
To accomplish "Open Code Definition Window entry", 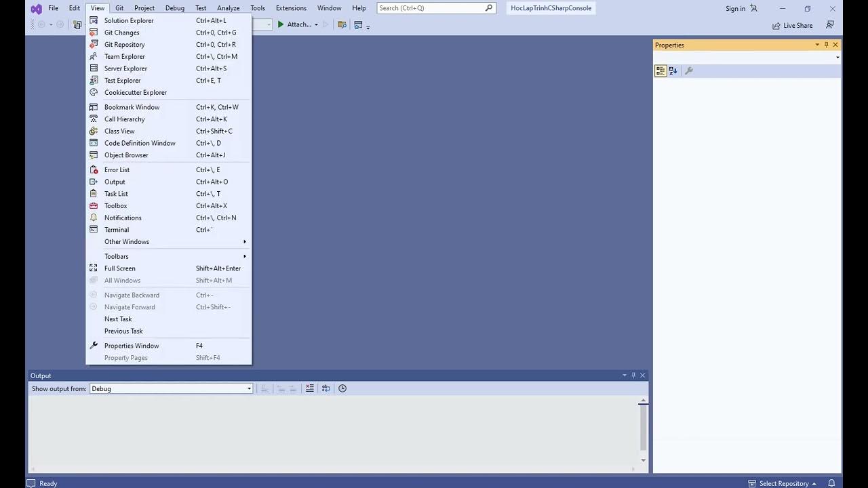I will point(169,143).
